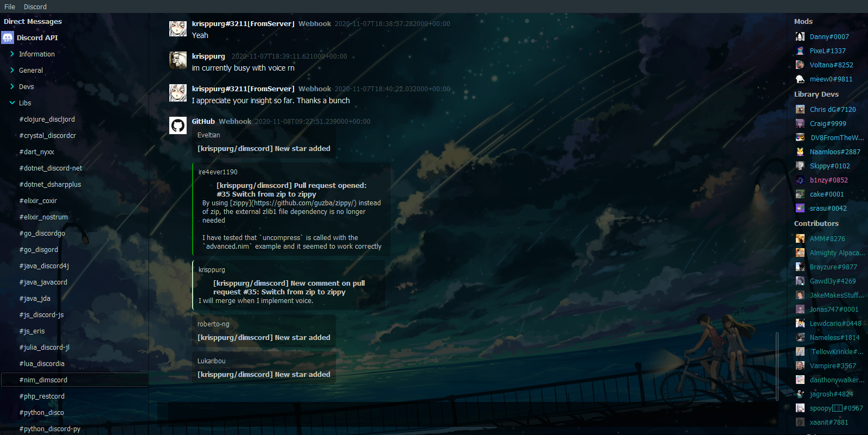Image resolution: width=868 pixels, height=435 pixels.
Task: Click b1nzy#0852 avatar icon
Action: point(800,180)
